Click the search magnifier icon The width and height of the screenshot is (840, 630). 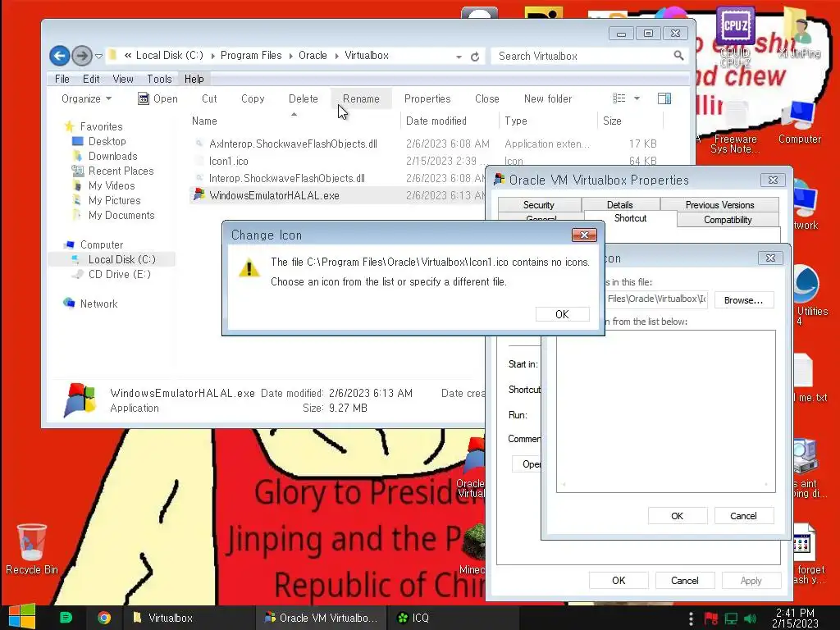tap(678, 55)
